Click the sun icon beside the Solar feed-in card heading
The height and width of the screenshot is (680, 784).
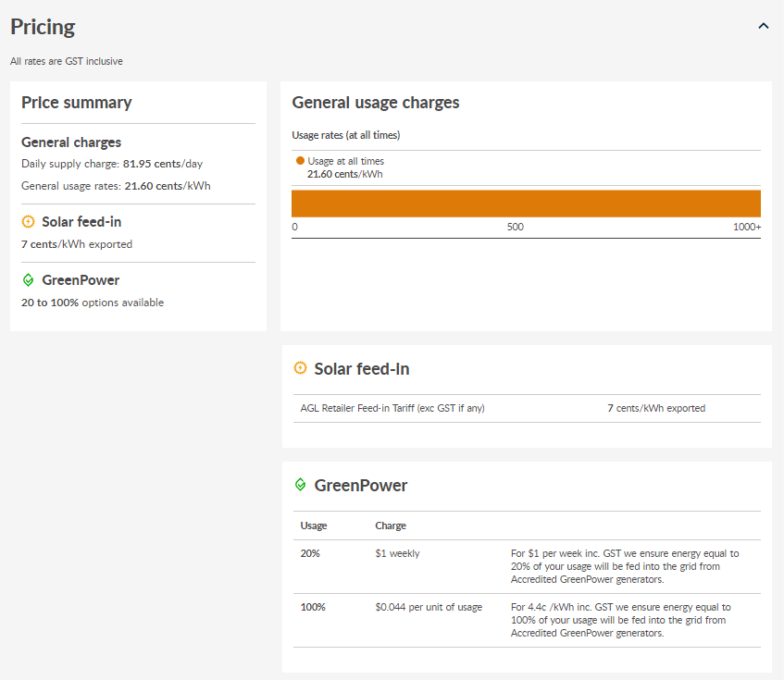coord(300,369)
